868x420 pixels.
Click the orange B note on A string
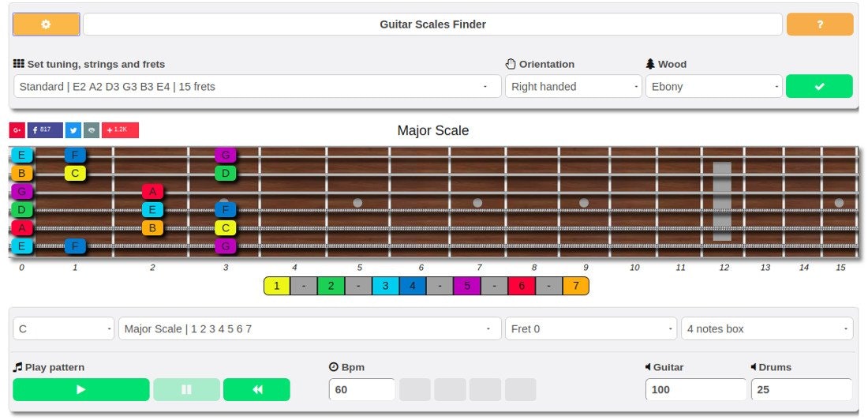pos(152,227)
